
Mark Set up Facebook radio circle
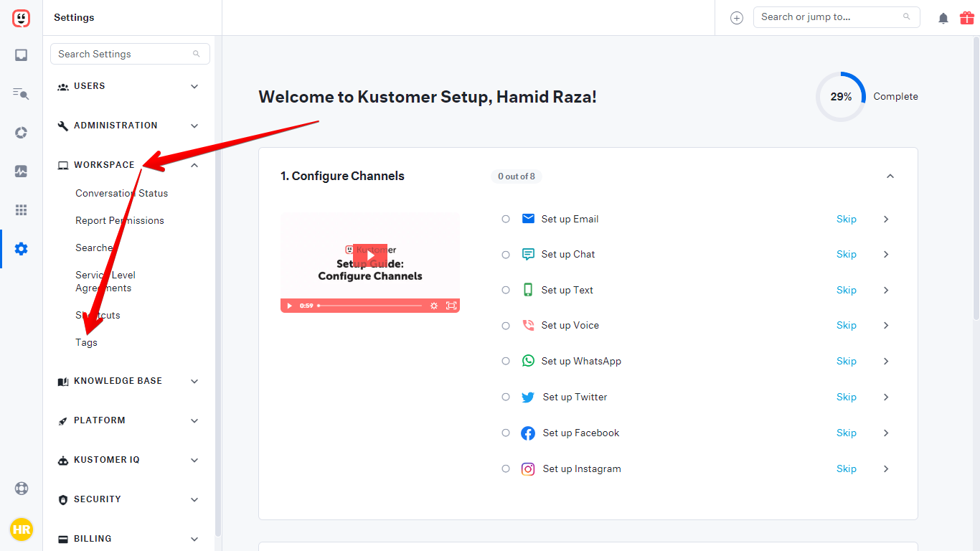pos(506,433)
